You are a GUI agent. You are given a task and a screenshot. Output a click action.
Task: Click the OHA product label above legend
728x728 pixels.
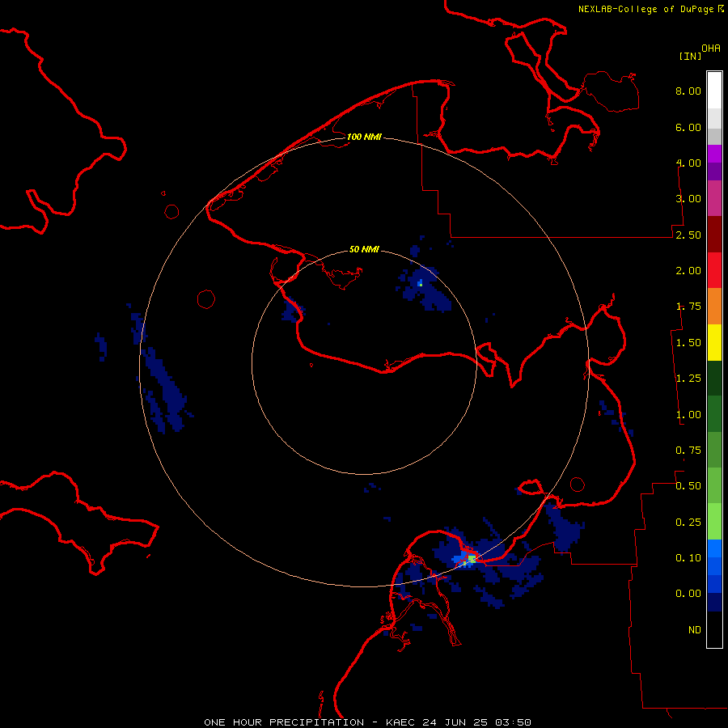coord(711,49)
